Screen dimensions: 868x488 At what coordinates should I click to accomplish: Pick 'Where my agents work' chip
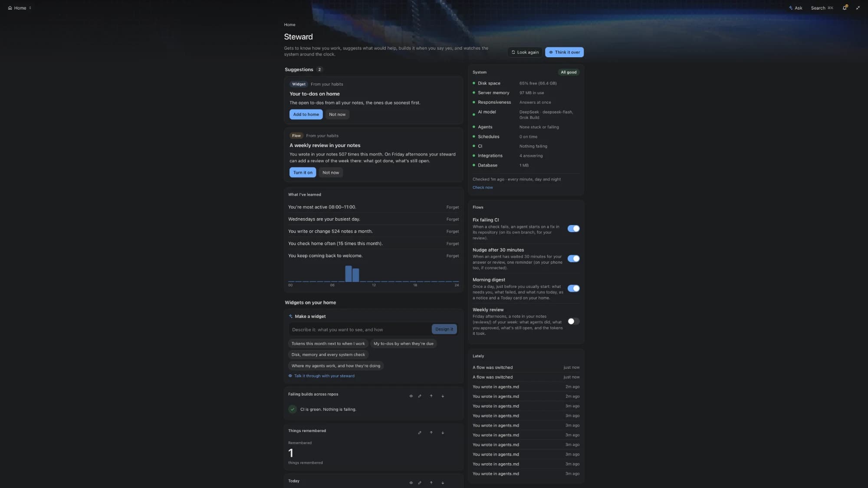[x=336, y=366]
